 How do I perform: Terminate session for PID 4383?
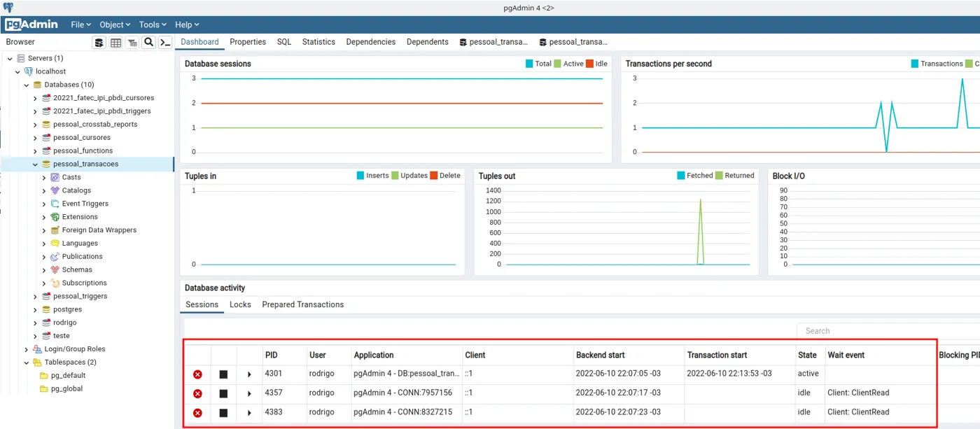pyautogui.click(x=197, y=413)
